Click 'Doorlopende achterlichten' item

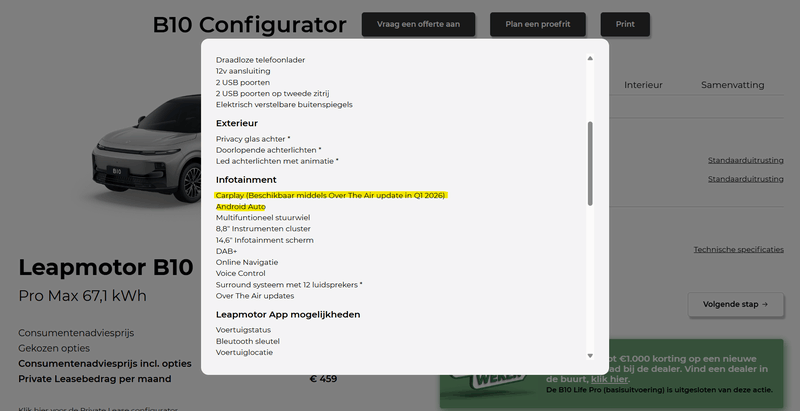pos(268,150)
